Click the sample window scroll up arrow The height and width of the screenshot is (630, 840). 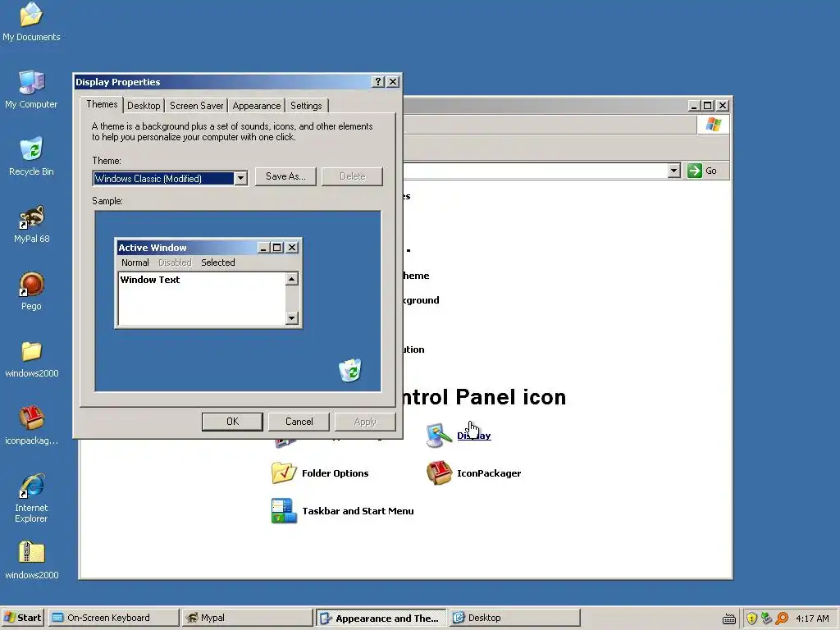(291, 279)
